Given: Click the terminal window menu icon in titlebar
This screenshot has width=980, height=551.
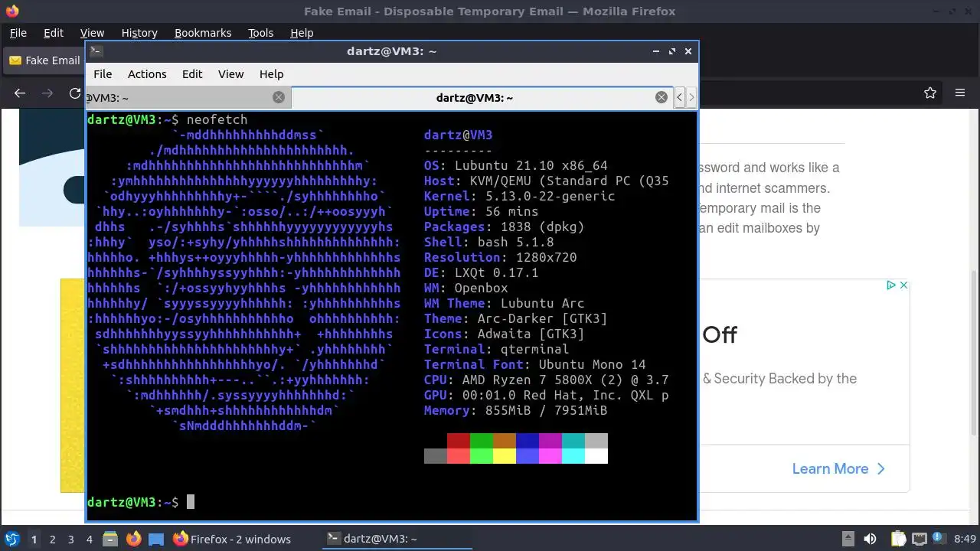Looking at the screenshot, I should tap(96, 51).
